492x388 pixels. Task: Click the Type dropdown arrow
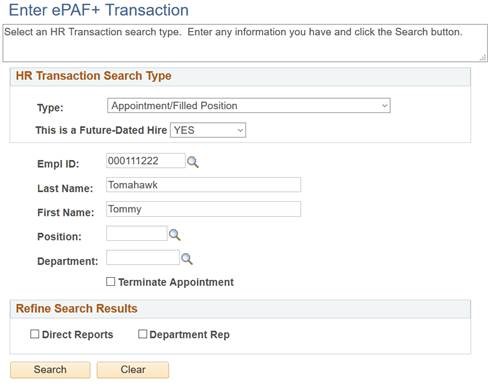[384, 106]
